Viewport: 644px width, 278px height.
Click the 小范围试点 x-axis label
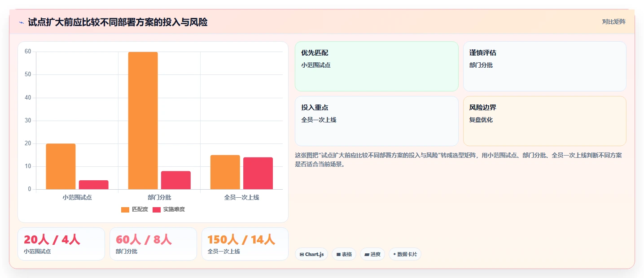77,197
